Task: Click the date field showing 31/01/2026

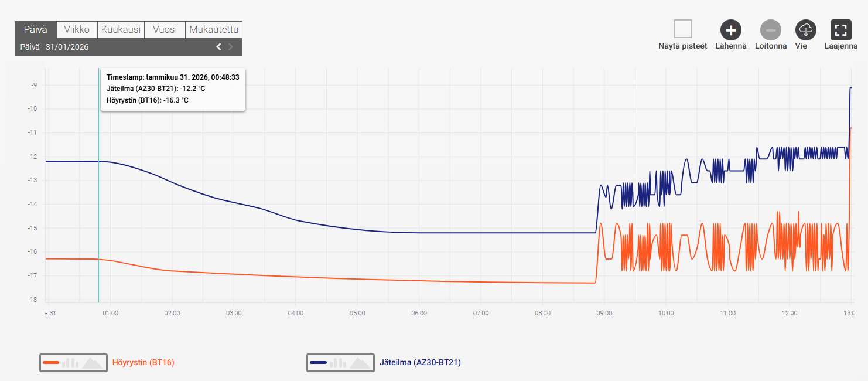Action: (x=67, y=47)
